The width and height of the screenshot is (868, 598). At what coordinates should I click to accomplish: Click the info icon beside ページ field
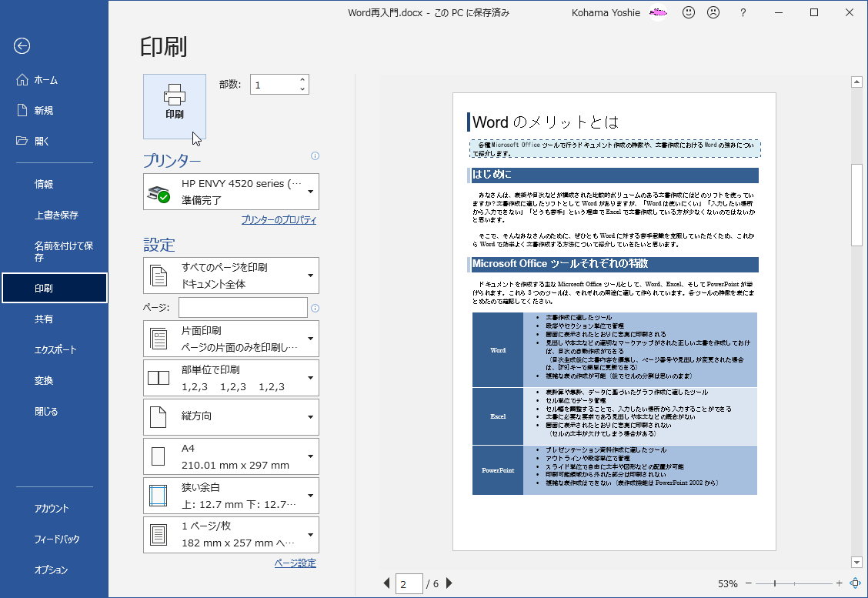315,308
